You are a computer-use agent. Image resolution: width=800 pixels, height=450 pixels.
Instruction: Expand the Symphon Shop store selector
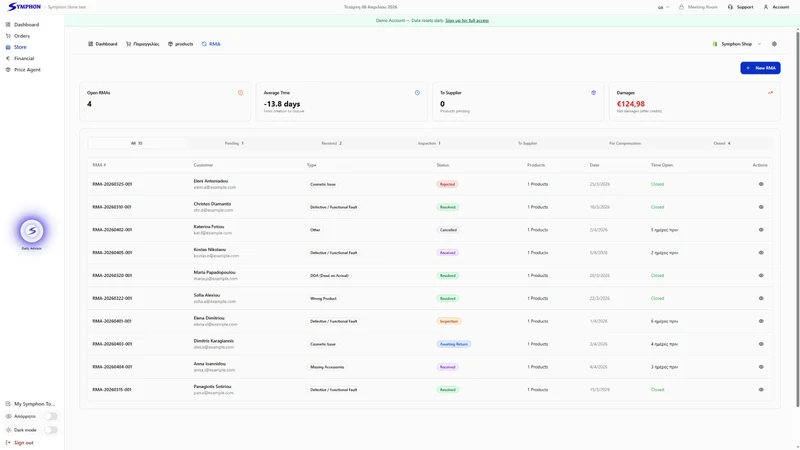[737, 44]
